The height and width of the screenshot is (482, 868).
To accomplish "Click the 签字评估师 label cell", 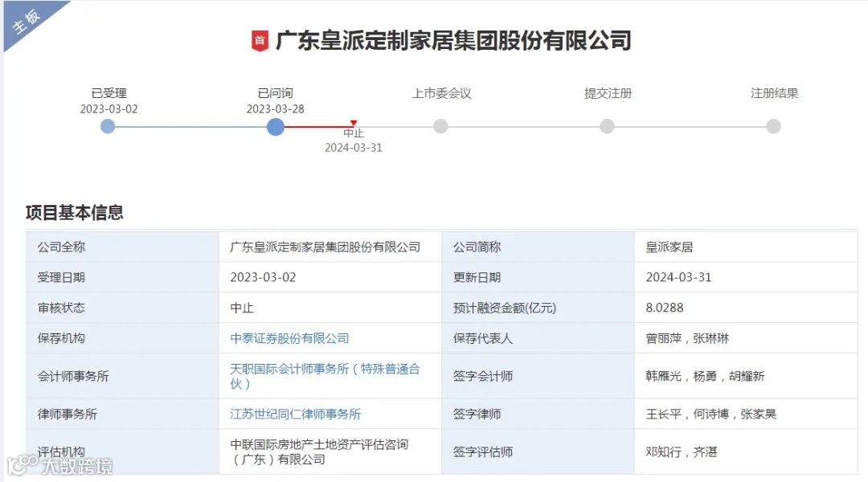I will (538, 451).
